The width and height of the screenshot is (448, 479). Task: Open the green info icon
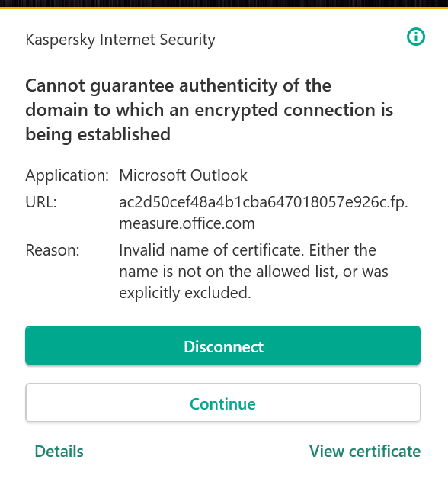[416, 37]
